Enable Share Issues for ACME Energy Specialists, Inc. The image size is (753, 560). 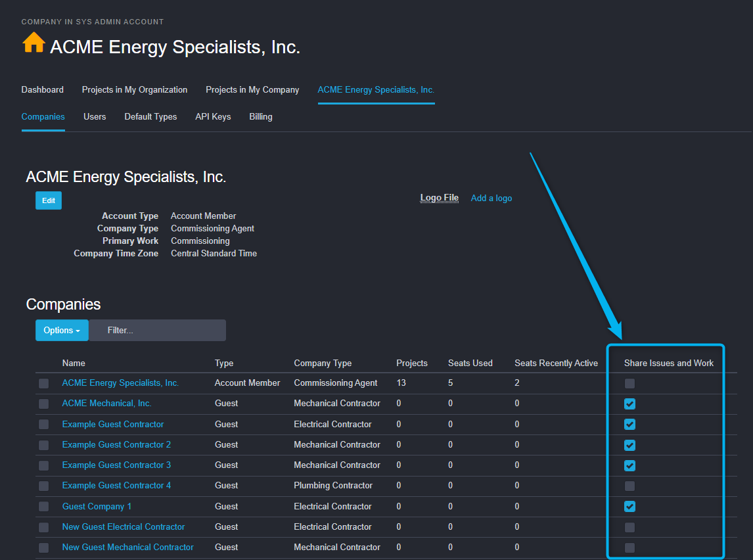(x=629, y=383)
